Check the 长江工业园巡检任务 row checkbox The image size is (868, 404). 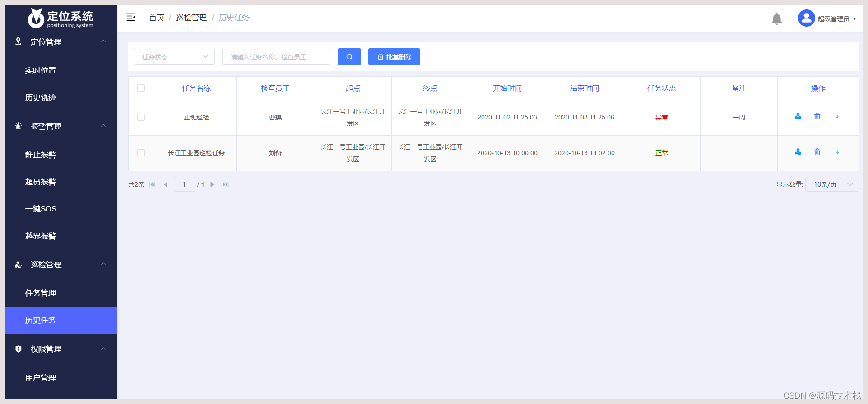point(141,153)
